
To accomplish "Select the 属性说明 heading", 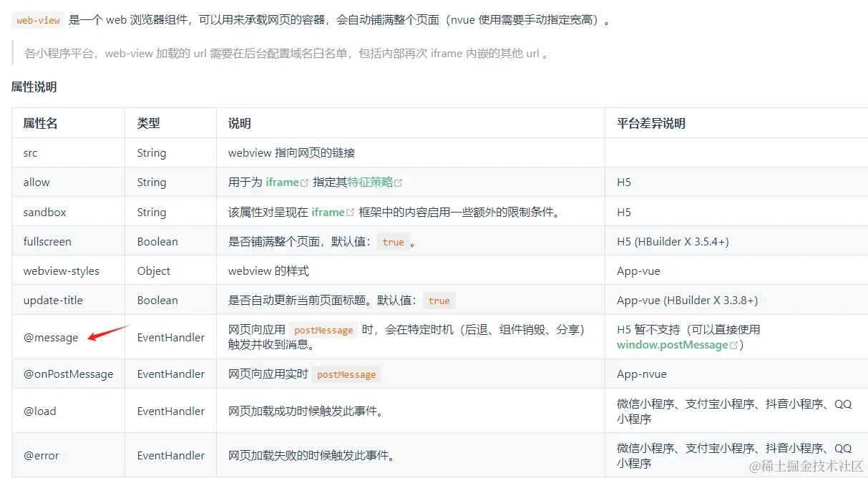I will 34,87.
